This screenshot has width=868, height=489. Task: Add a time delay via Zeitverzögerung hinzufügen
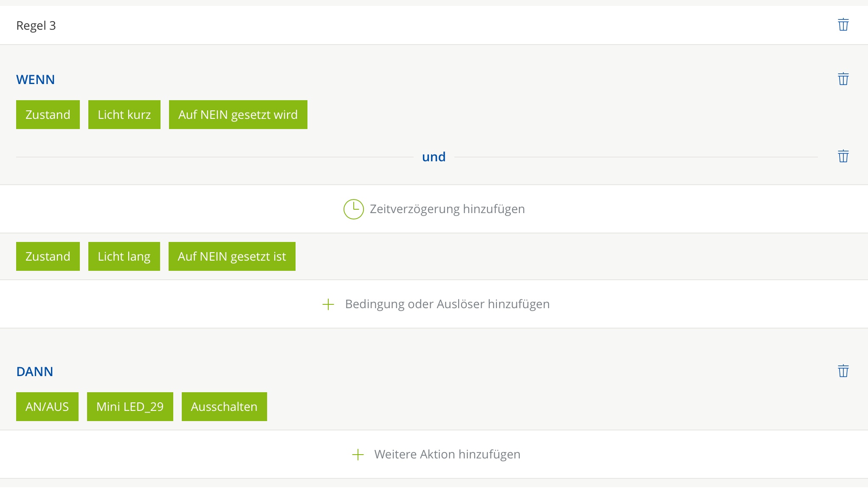(x=447, y=209)
